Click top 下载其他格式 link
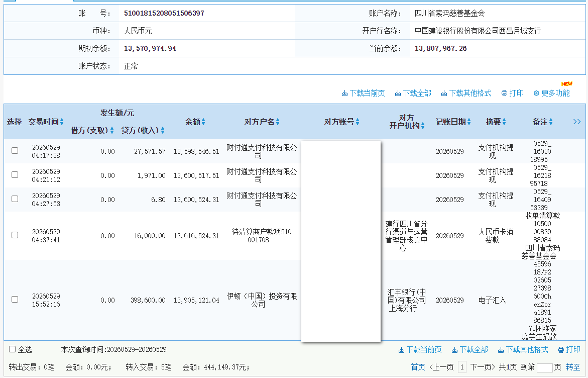 coord(466,93)
